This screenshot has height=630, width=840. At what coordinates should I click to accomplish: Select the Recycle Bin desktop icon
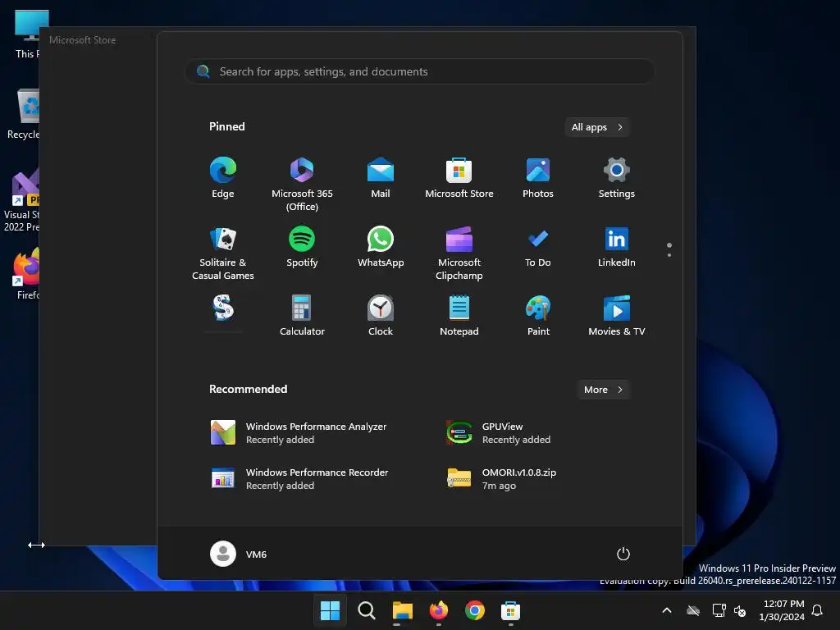(x=22, y=114)
